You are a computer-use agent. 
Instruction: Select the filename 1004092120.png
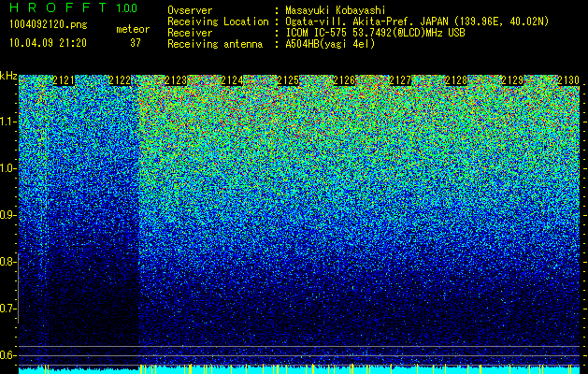[49, 25]
